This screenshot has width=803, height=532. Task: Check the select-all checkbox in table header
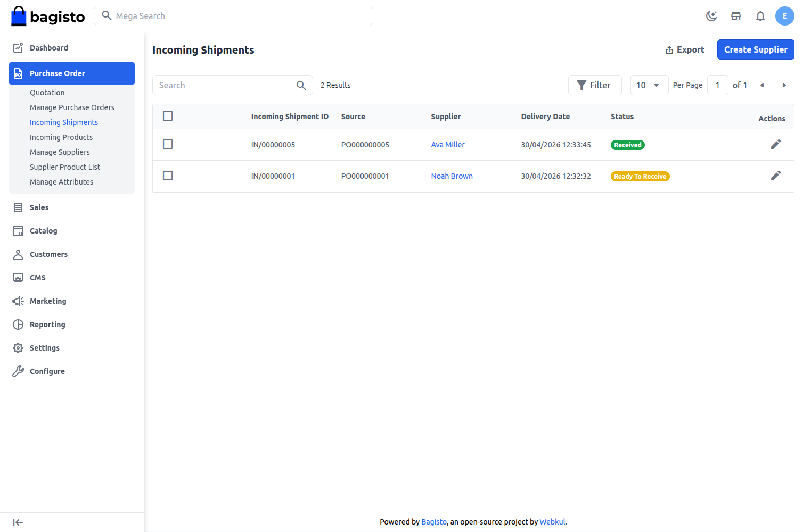tap(168, 115)
